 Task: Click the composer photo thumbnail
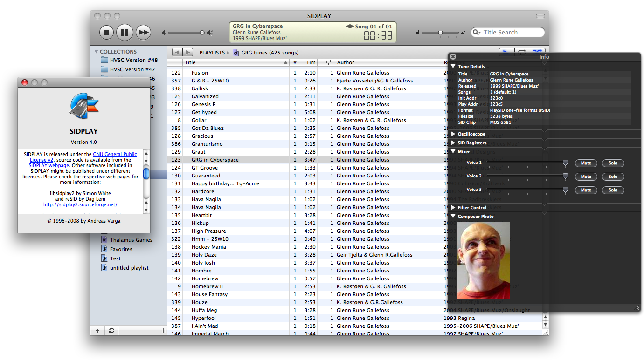(483, 260)
